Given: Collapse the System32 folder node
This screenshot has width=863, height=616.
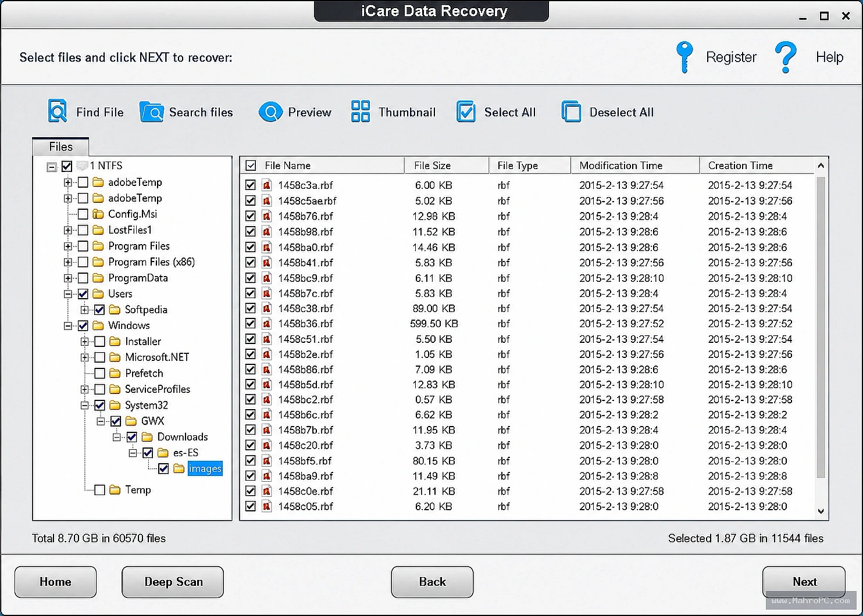Looking at the screenshot, I should (x=85, y=405).
